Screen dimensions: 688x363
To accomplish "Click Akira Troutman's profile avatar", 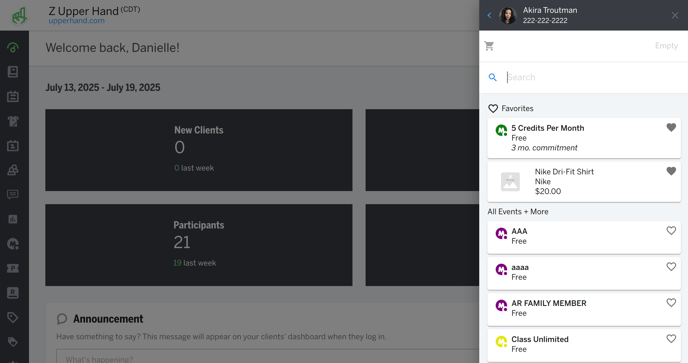I will pyautogui.click(x=508, y=15).
